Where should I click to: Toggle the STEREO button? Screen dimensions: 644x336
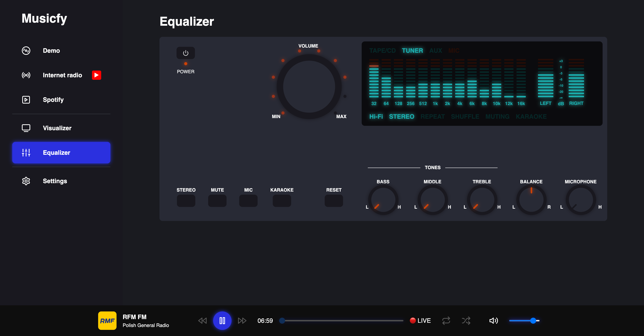pyautogui.click(x=186, y=201)
